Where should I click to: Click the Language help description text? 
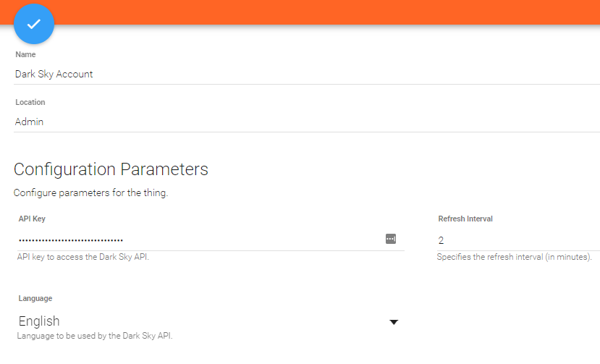pos(95,336)
